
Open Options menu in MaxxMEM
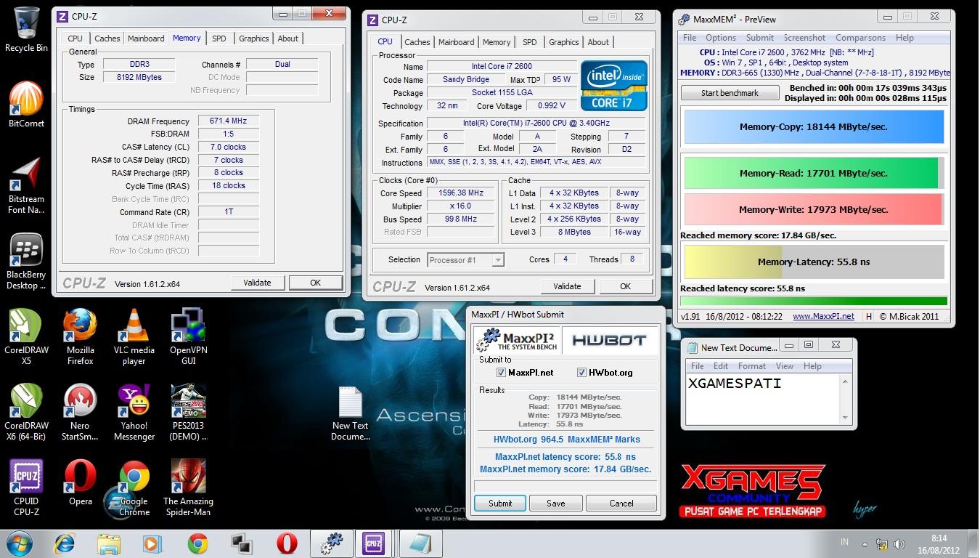click(x=721, y=38)
